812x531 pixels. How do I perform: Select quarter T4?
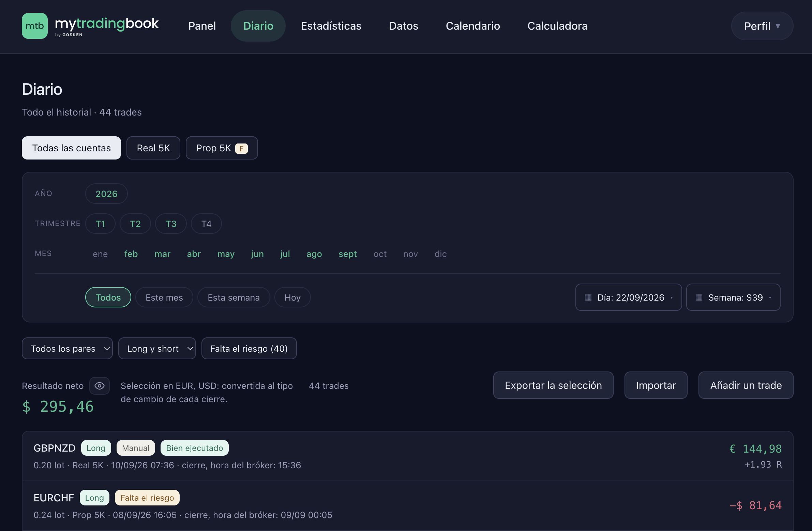coord(207,224)
